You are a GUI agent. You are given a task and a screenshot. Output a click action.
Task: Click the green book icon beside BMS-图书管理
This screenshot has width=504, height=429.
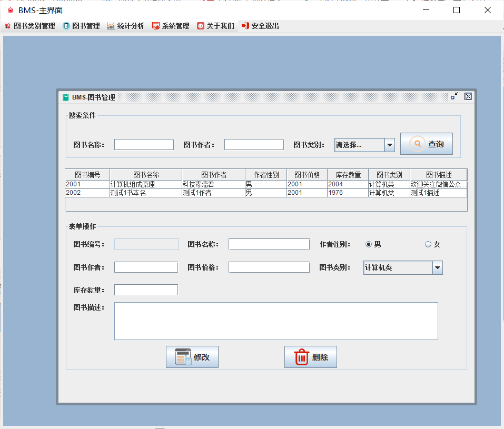point(66,97)
